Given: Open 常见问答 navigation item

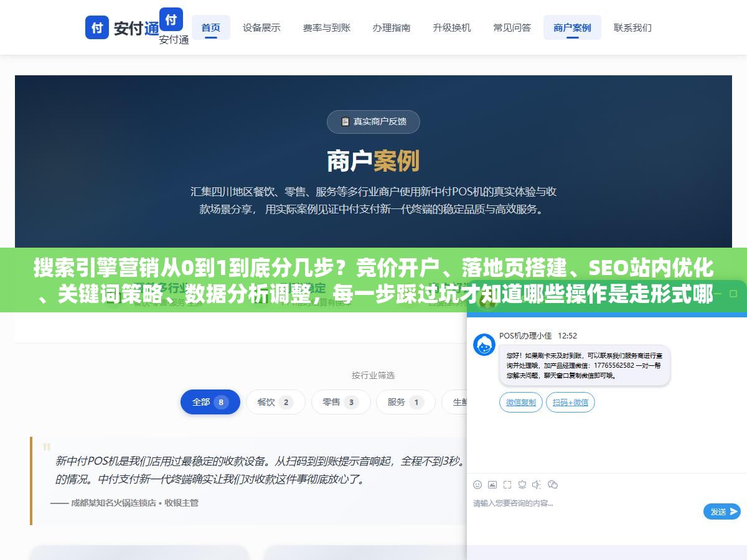Looking at the screenshot, I should coord(512,27).
